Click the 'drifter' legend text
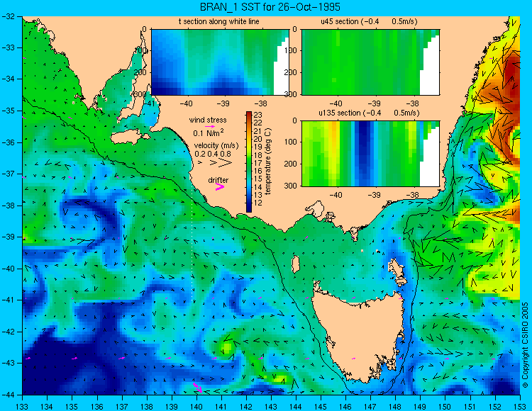The image size is (532, 411). [x=218, y=180]
